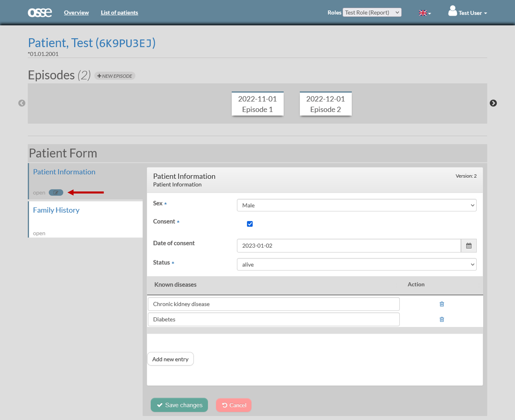Viewport: 515px width, 420px height.
Task: Open the Roles dropdown
Action: click(x=372, y=13)
